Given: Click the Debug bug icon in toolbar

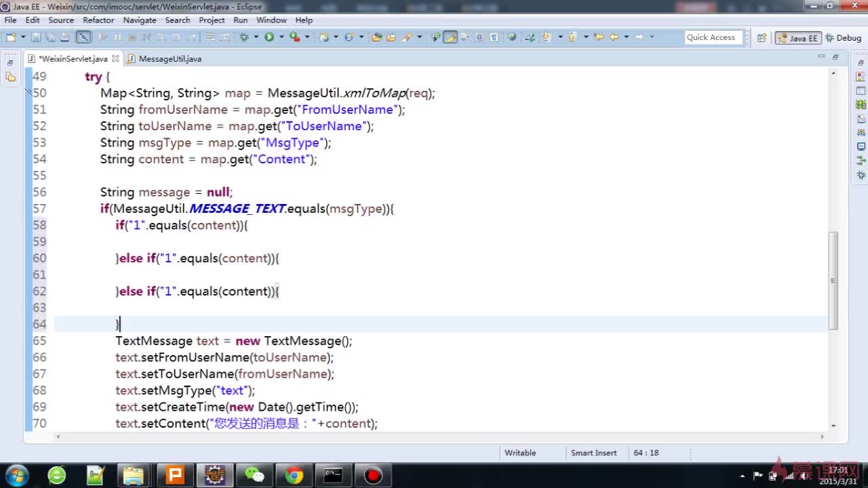Looking at the screenshot, I should (x=243, y=37).
